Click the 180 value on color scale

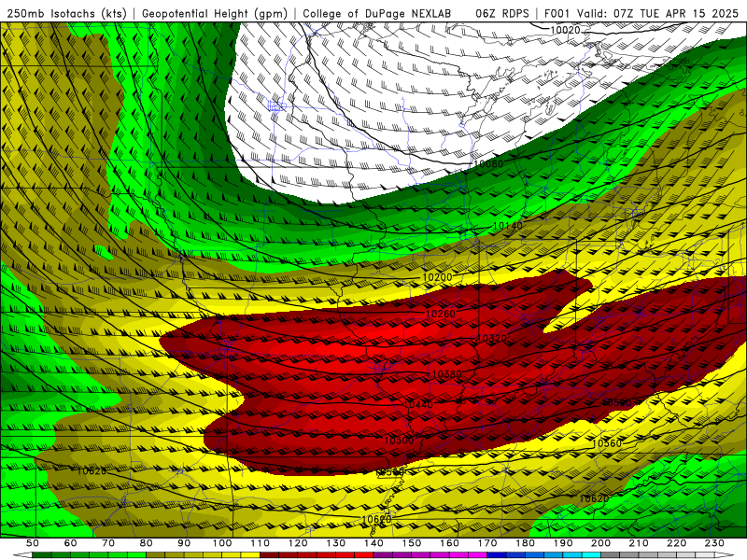[x=525, y=543]
